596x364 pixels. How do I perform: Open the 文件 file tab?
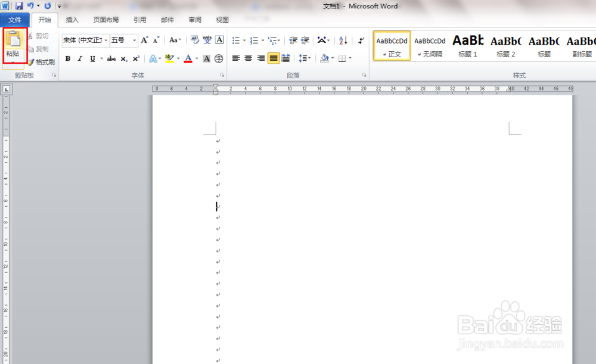click(15, 20)
